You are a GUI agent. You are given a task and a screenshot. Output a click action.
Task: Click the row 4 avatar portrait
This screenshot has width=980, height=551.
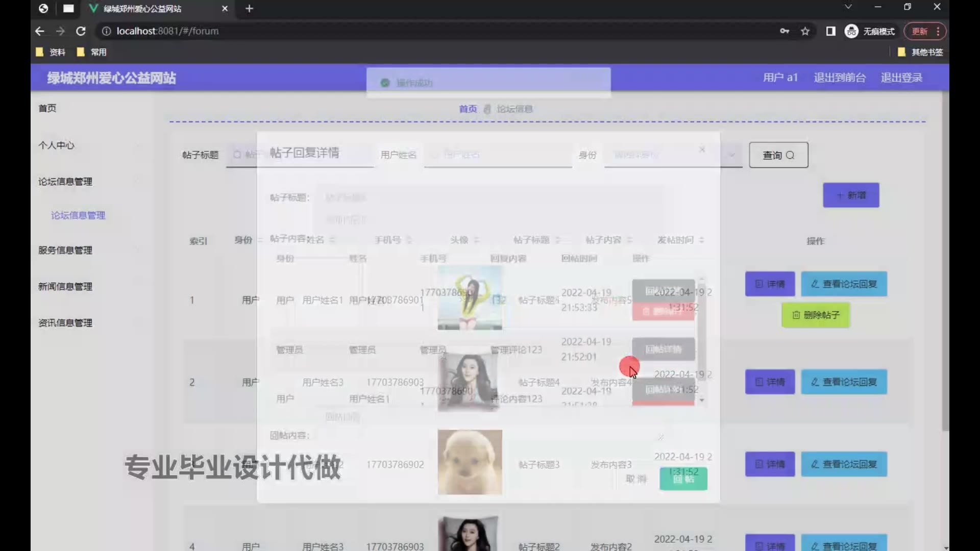tap(470, 533)
